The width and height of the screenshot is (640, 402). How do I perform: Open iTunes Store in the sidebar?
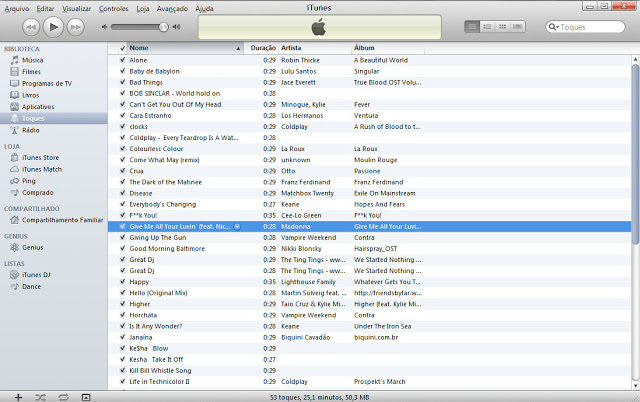point(40,157)
